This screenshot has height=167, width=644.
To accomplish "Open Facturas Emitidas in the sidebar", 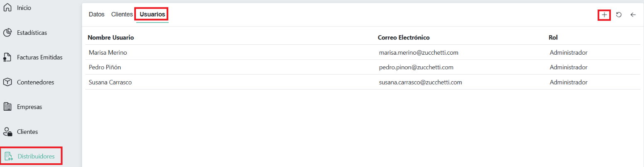I will click(40, 58).
